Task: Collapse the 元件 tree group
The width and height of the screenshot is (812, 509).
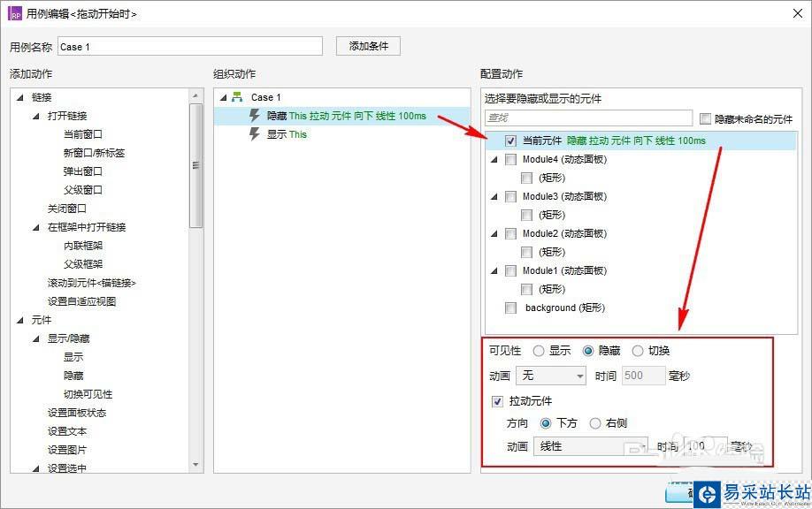Action: [x=20, y=320]
